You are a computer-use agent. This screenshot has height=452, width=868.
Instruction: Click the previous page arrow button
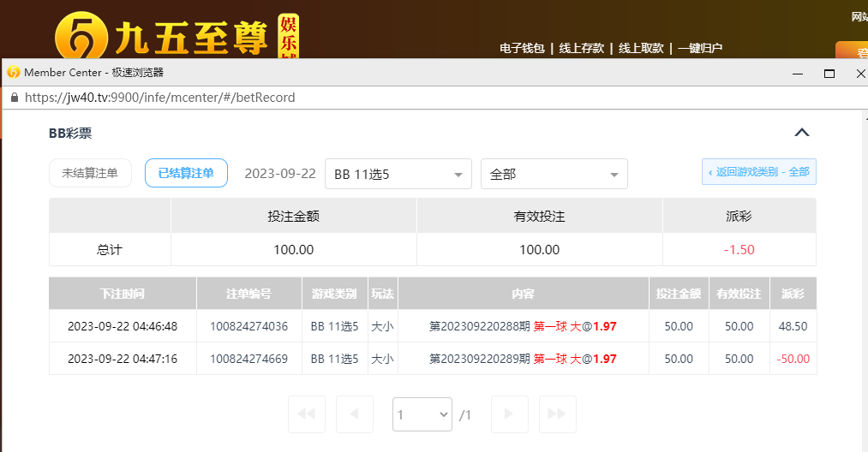[x=355, y=414]
